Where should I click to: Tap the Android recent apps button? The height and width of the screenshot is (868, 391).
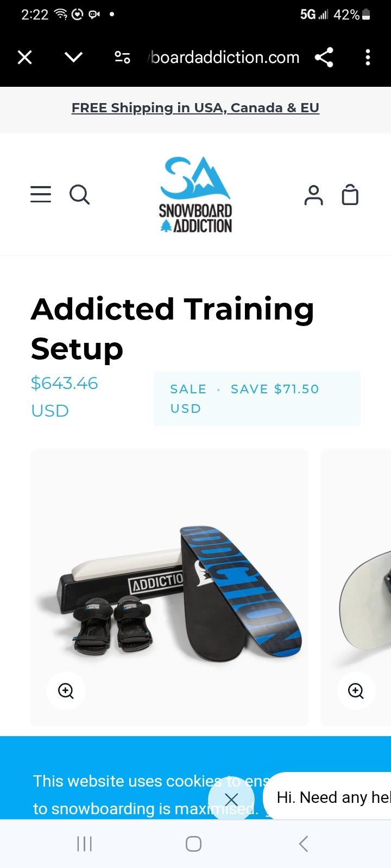point(85,844)
